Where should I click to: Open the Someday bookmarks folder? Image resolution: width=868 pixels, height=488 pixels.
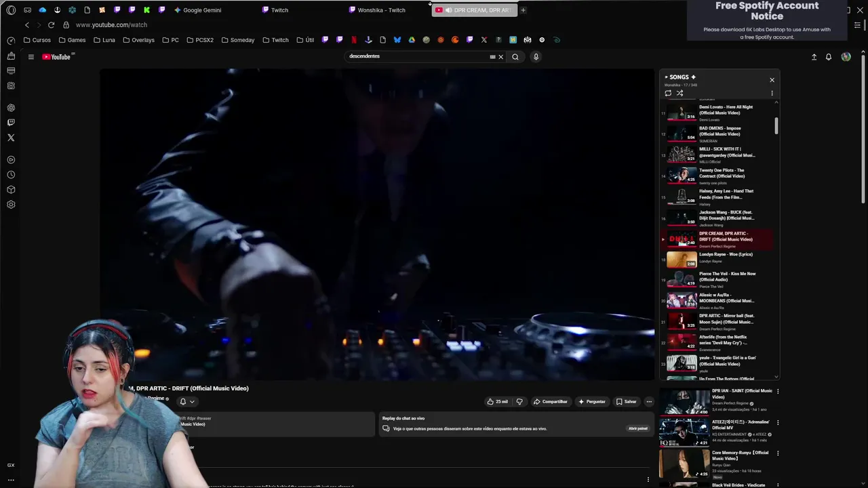[x=237, y=40]
